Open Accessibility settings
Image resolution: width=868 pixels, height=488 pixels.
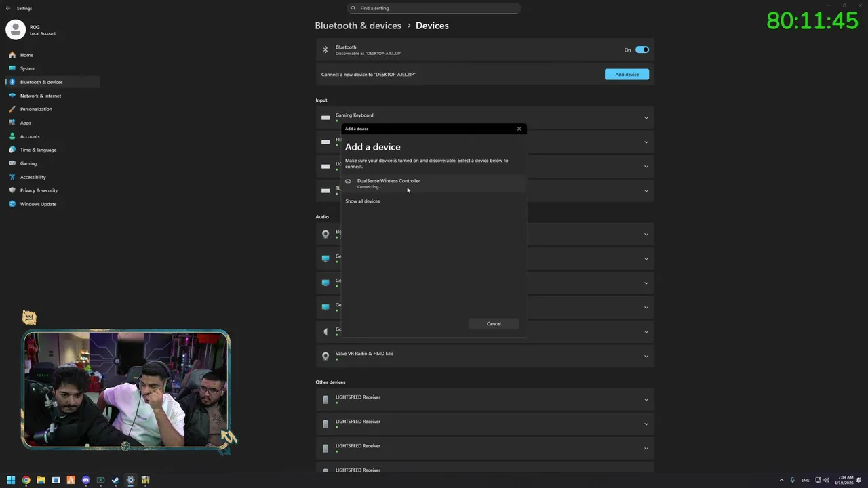coord(33,177)
